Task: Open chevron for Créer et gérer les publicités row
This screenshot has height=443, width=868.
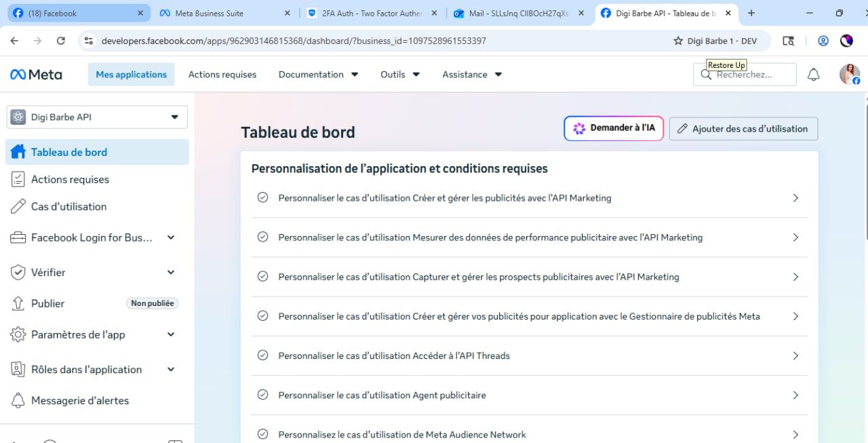Action: 796,198
